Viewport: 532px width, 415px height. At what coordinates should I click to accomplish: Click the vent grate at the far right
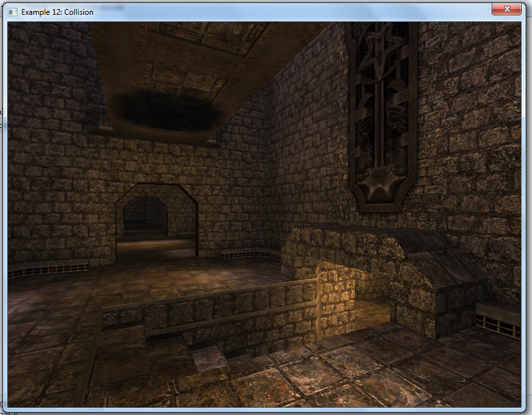point(498,321)
